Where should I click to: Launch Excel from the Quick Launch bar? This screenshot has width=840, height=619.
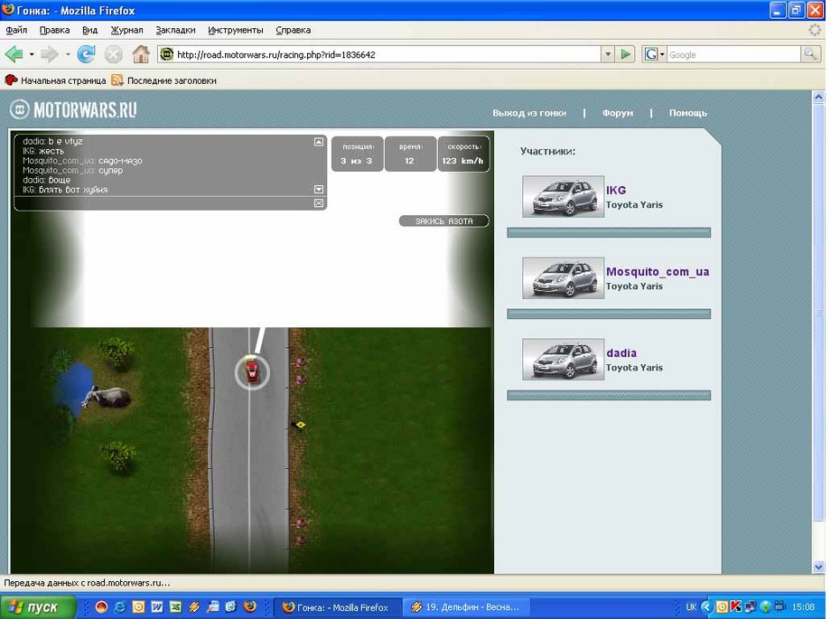click(175, 606)
